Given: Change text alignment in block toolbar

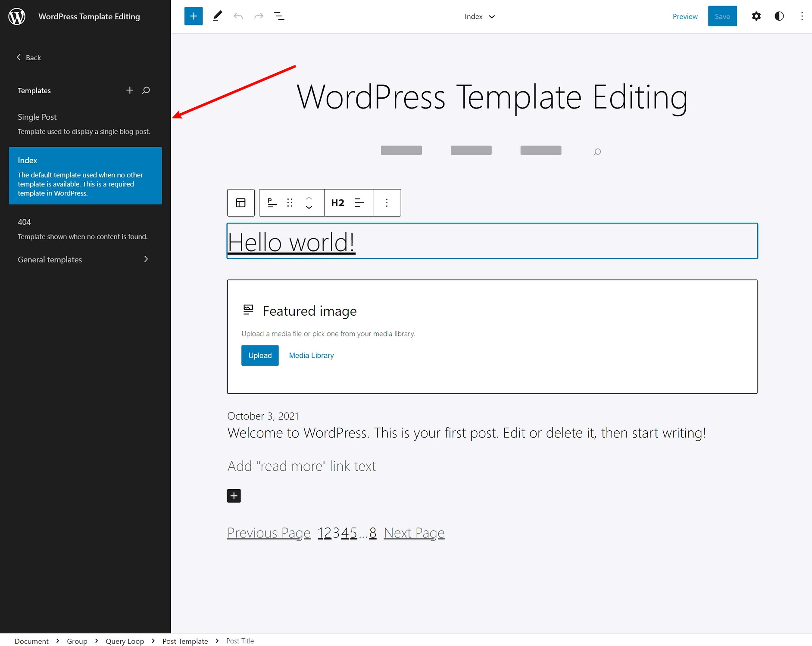Looking at the screenshot, I should [x=359, y=202].
